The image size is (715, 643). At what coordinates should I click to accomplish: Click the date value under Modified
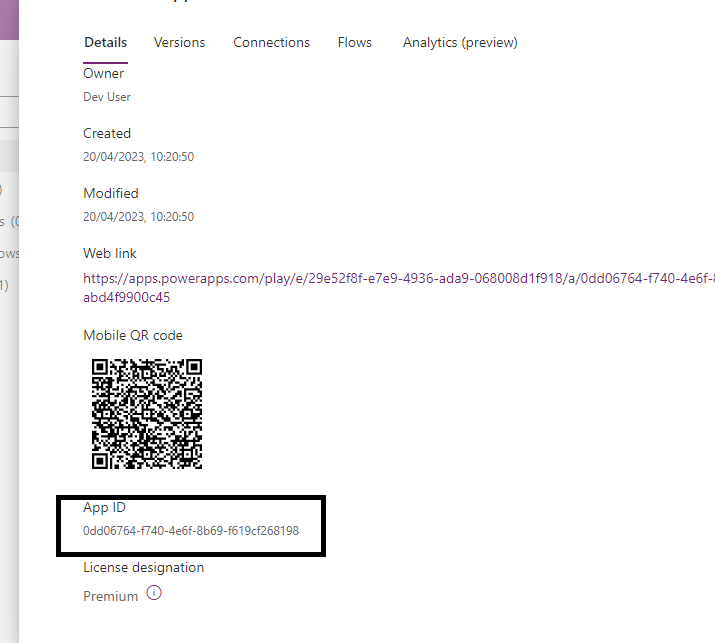(x=138, y=217)
